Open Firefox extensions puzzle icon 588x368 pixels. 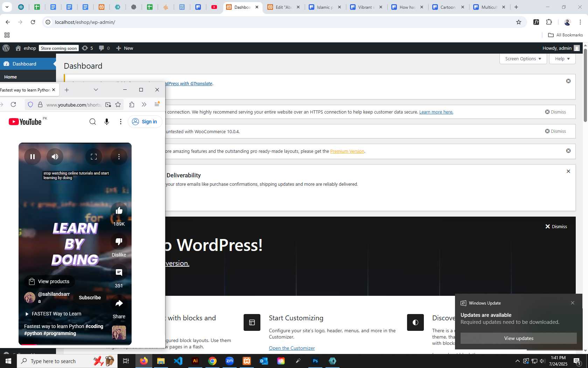coord(132,104)
